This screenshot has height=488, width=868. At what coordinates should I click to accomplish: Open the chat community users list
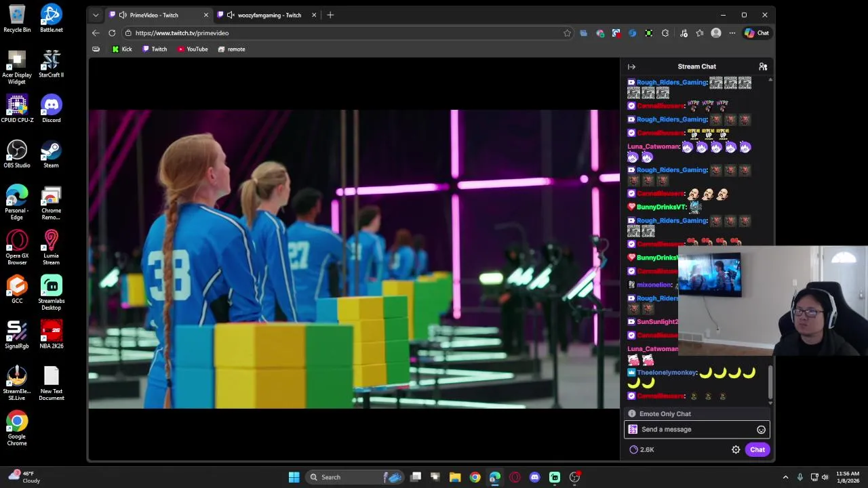click(x=763, y=66)
